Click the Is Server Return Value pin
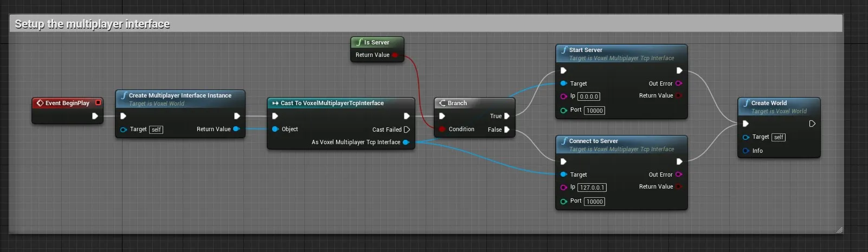 pos(395,55)
